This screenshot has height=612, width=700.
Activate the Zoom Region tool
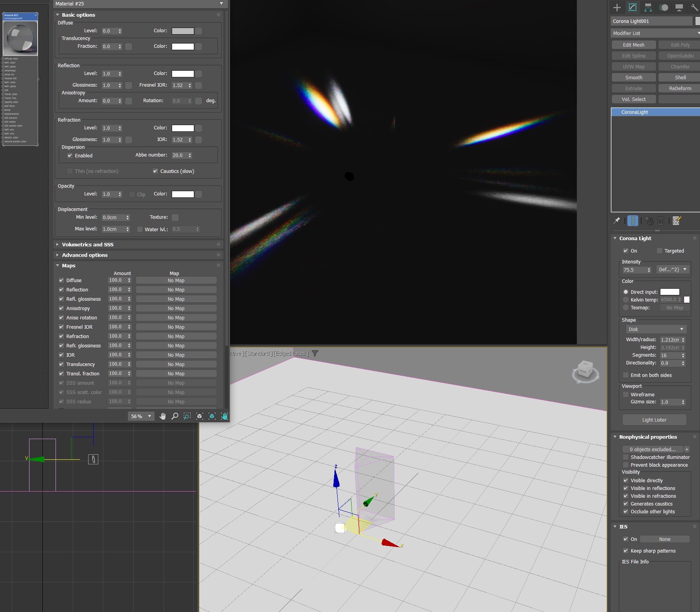pos(187,416)
